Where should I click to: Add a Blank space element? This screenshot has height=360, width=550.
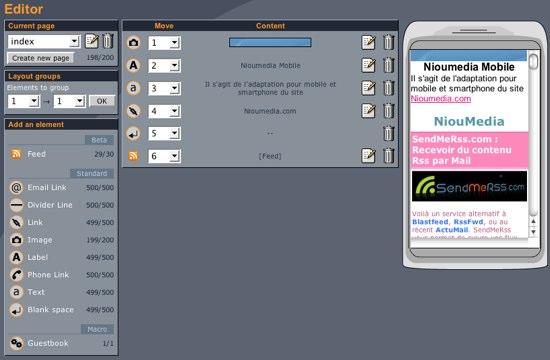coord(16,310)
